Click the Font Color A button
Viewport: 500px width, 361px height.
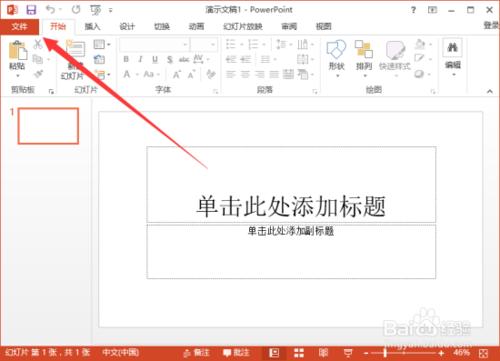point(127,74)
